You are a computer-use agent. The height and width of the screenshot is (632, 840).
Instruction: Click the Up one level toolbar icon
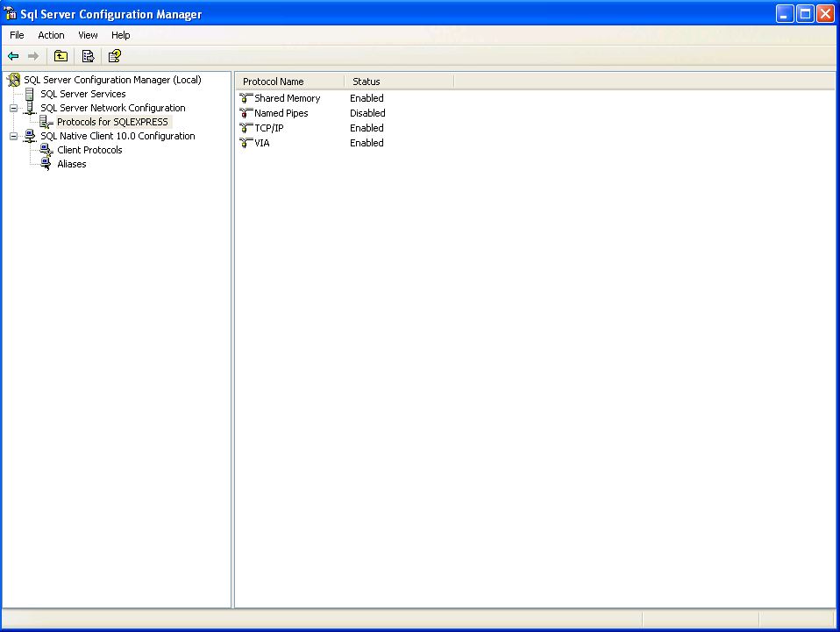tap(60, 56)
